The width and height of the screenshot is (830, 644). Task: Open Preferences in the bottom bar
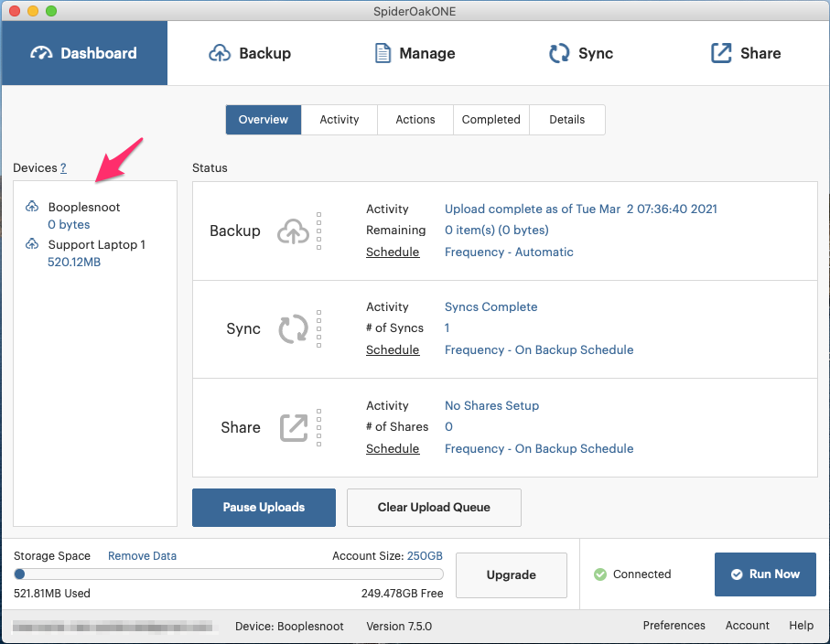pos(674,626)
